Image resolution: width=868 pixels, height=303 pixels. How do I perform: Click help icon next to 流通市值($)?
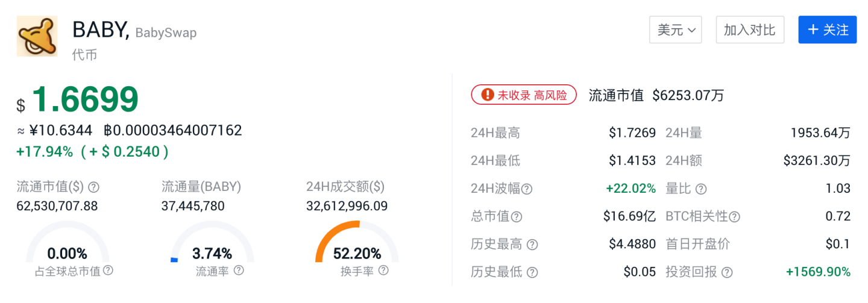pos(94,187)
